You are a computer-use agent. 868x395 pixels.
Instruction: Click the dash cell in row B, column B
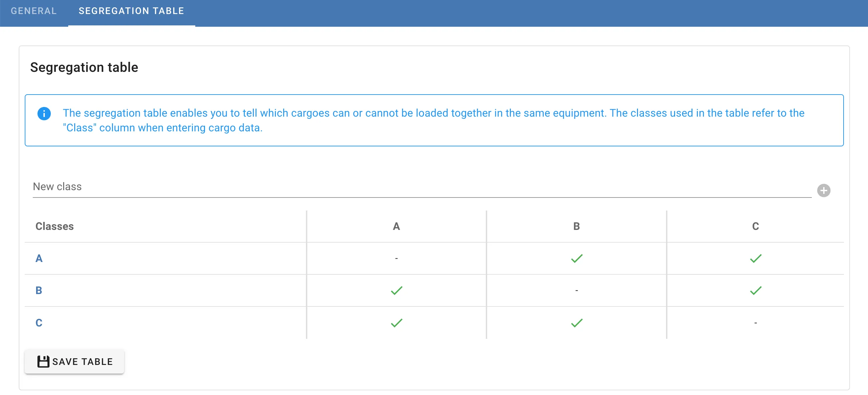point(576,290)
